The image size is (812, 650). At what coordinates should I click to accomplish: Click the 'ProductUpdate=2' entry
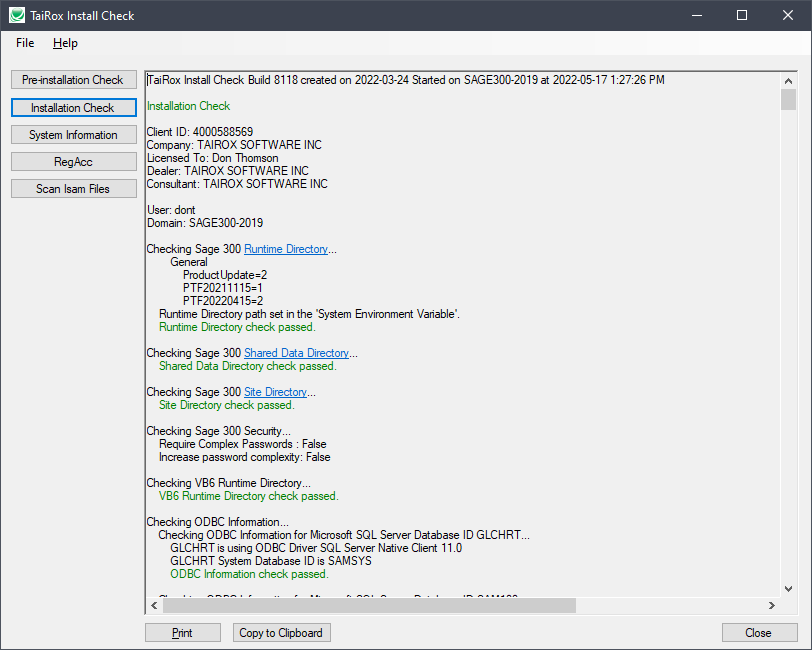point(225,275)
